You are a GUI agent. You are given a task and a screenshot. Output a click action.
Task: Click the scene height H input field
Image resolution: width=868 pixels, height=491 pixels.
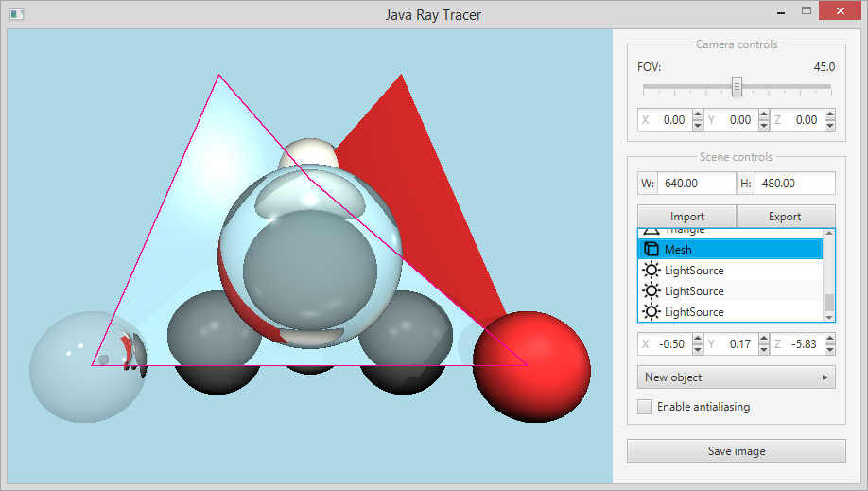click(x=795, y=184)
